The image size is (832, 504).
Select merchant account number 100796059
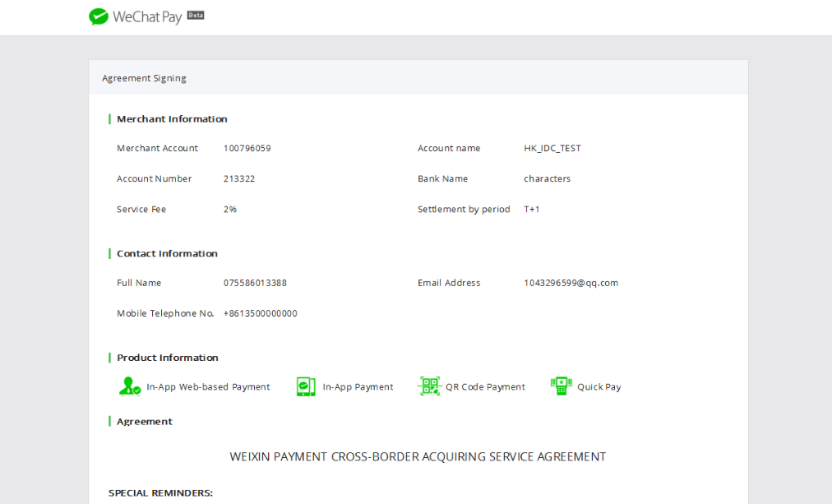tap(247, 148)
